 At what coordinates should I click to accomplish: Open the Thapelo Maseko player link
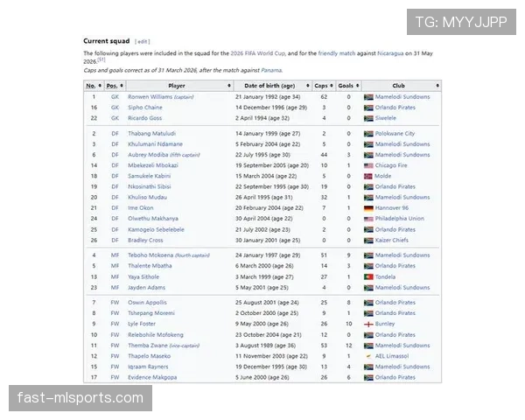tap(150, 356)
